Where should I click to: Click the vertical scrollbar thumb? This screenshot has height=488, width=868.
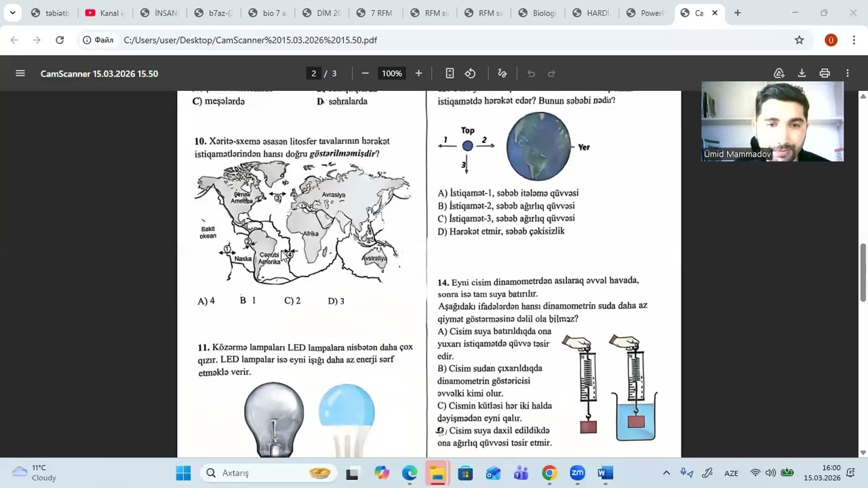(863, 272)
